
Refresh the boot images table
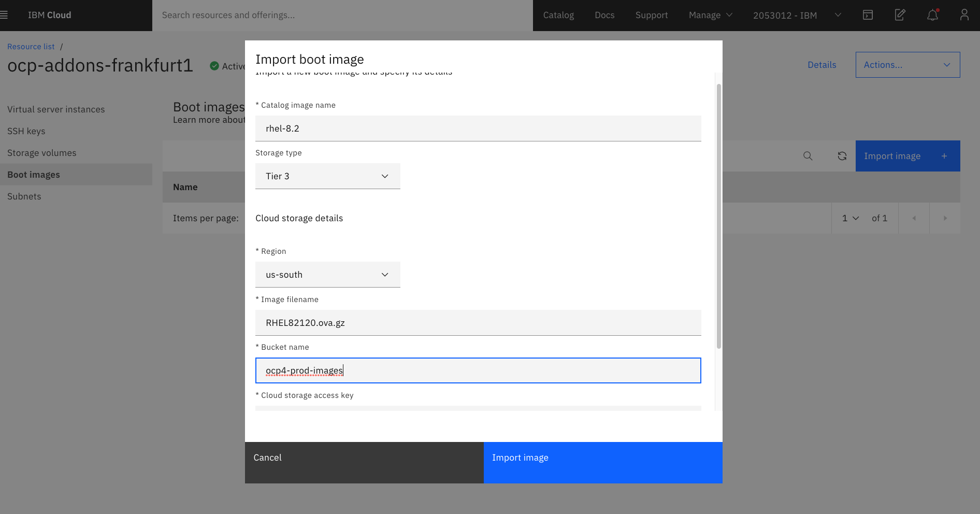(x=842, y=156)
